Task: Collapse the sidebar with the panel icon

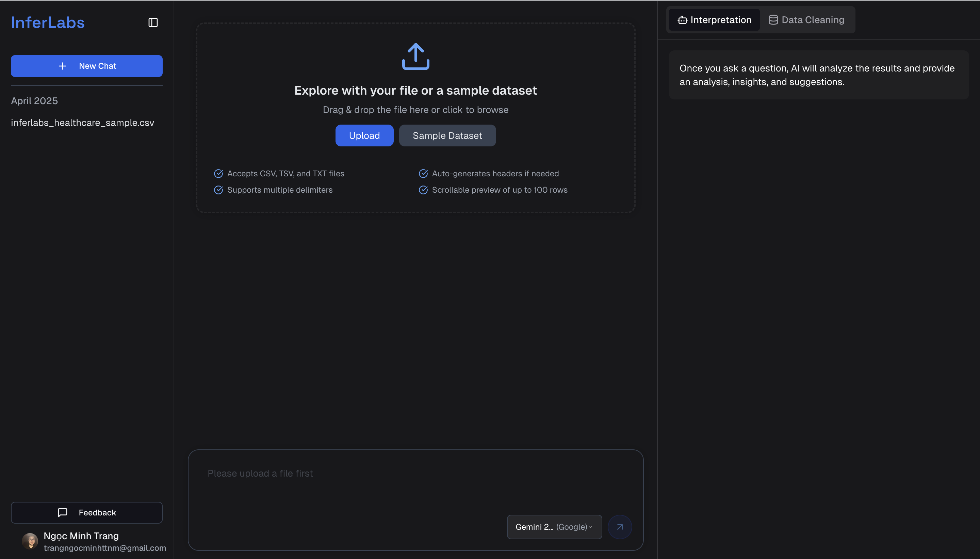Action: tap(153, 23)
